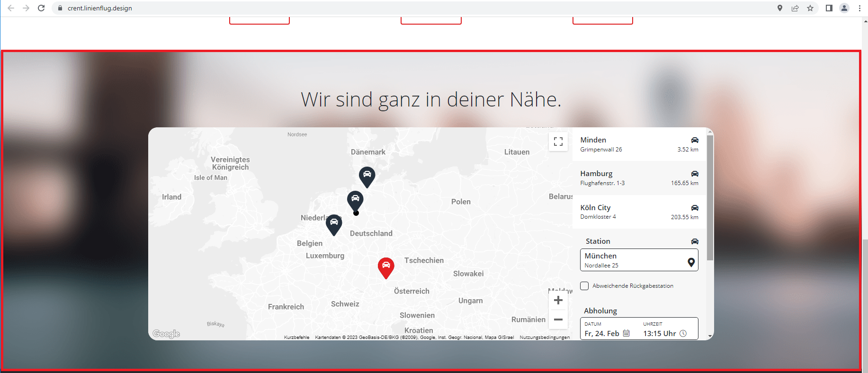Image resolution: width=868 pixels, height=373 pixels.
Task: Open the calendar icon for pickup date
Action: (x=626, y=333)
